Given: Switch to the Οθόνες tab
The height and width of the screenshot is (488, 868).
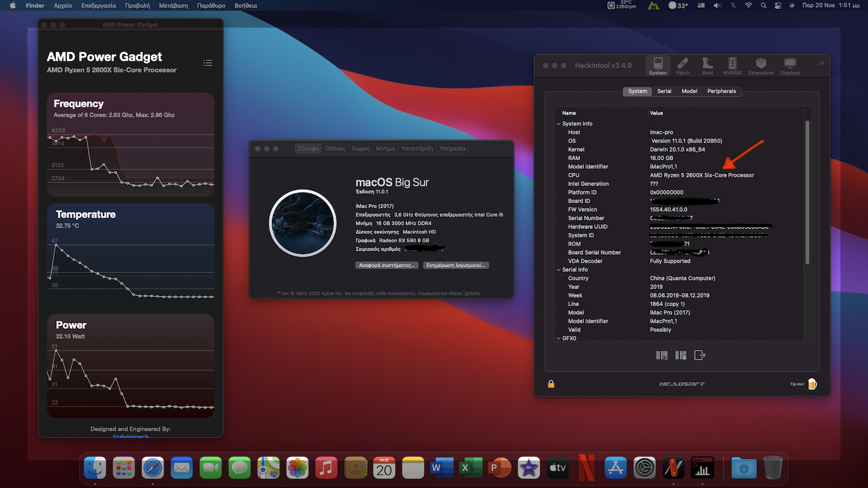Looking at the screenshot, I should click(335, 148).
